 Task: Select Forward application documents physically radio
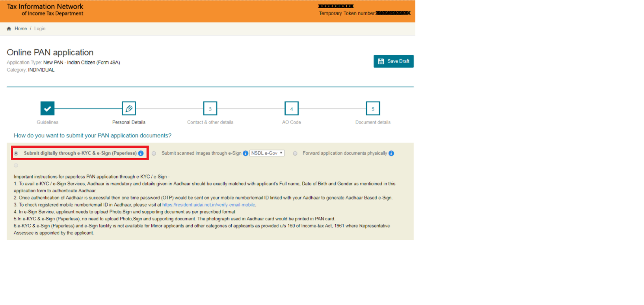pos(295,153)
